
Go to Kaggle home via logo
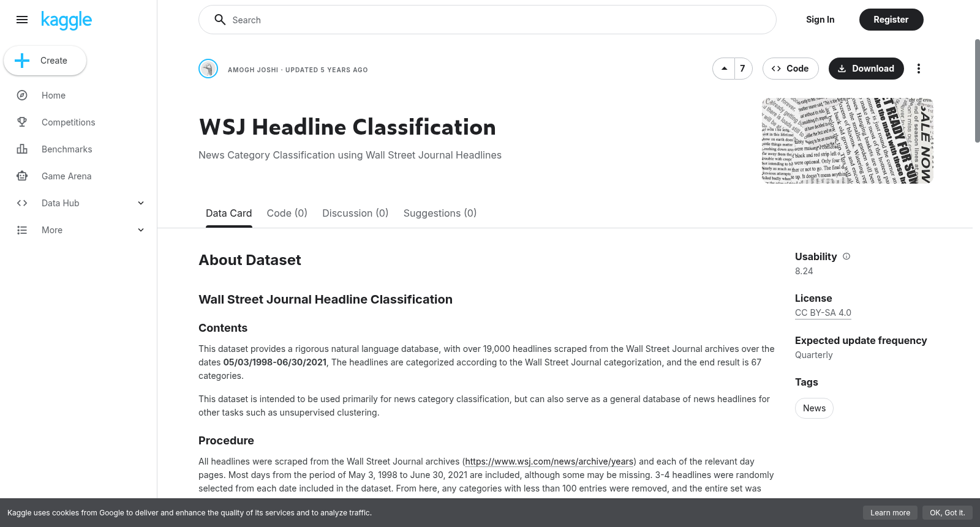[66, 20]
